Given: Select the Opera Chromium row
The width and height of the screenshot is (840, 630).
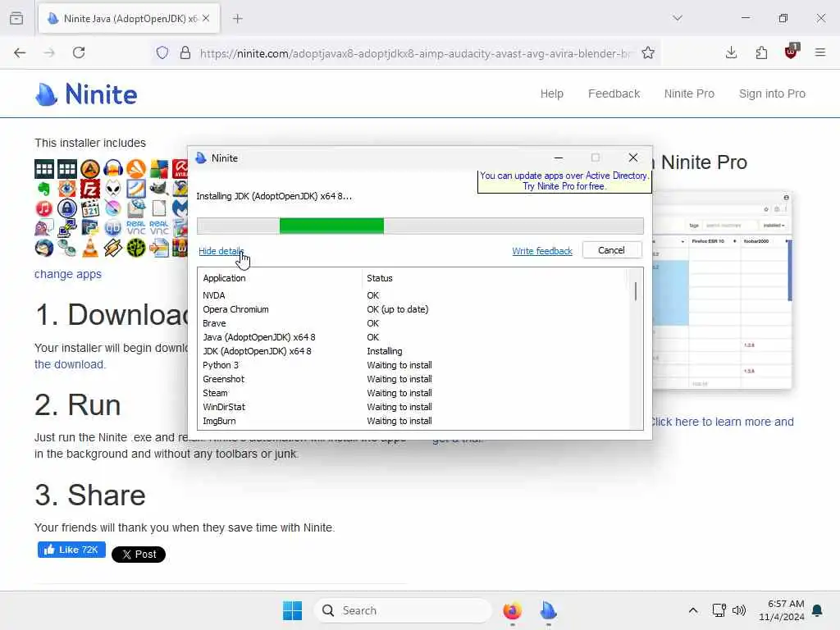Looking at the screenshot, I should coord(413,309).
